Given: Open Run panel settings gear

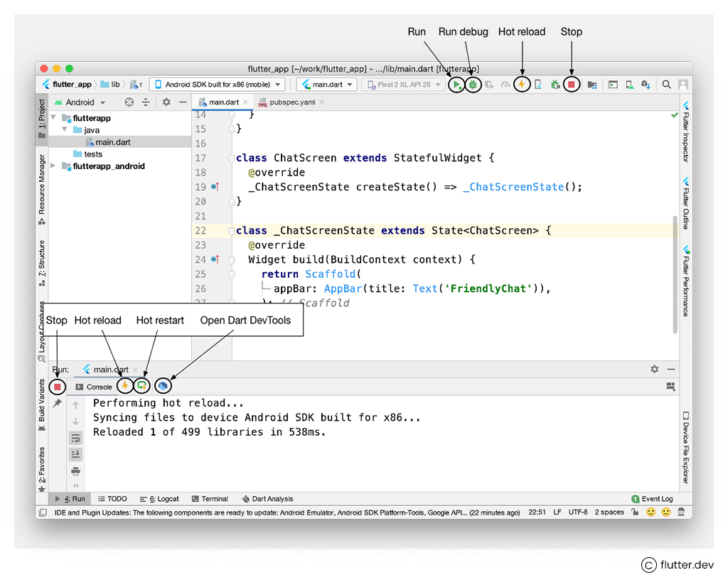Looking at the screenshot, I should coord(655,369).
